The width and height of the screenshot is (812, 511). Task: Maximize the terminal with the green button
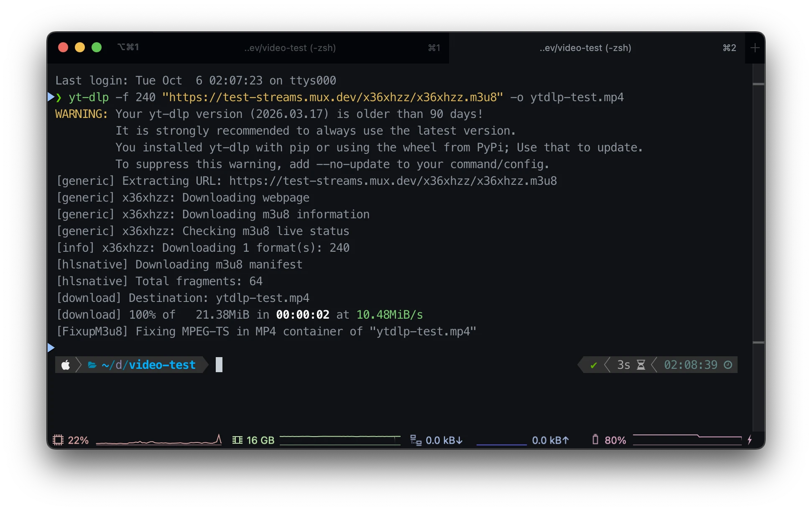97,47
